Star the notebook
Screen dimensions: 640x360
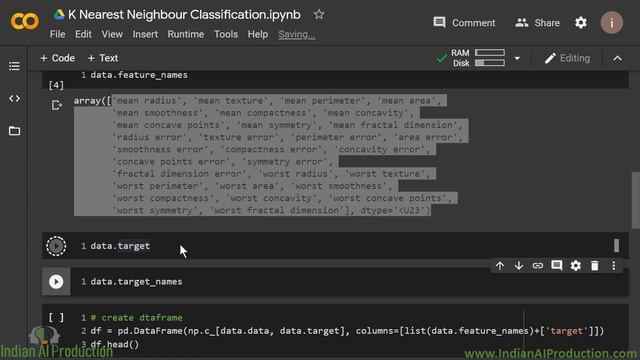(319, 15)
